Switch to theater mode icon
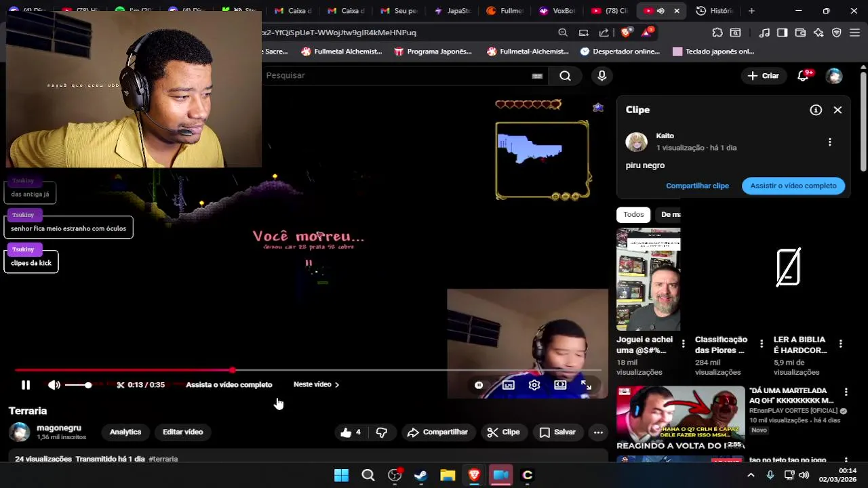 [x=560, y=385]
